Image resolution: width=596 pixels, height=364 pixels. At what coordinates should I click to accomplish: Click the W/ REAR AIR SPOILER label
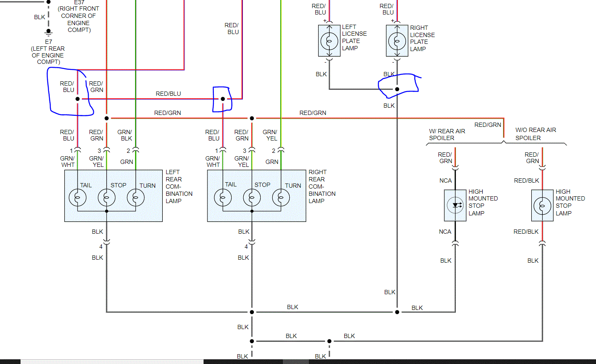pos(447,135)
